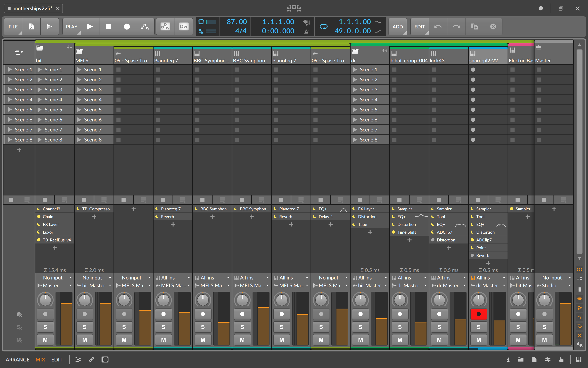588x368 pixels.
Task: Open the mapping hand icon
Action: [561, 359]
